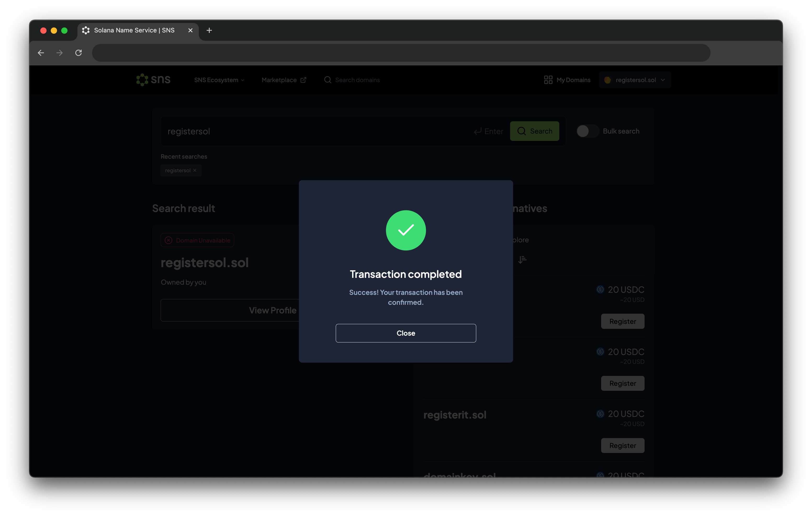The width and height of the screenshot is (812, 516).
Task: Reload the page with refresh icon
Action: point(78,53)
